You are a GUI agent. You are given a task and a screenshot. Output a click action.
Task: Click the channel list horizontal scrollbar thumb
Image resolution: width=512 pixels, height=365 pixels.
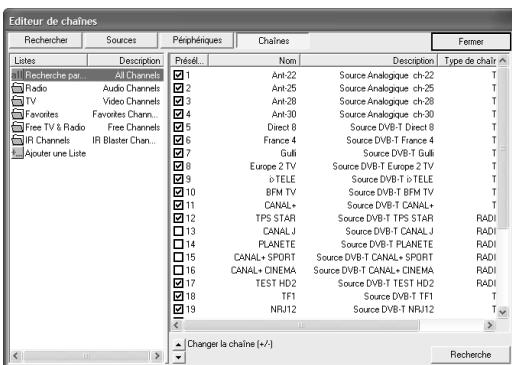pos(301,325)
